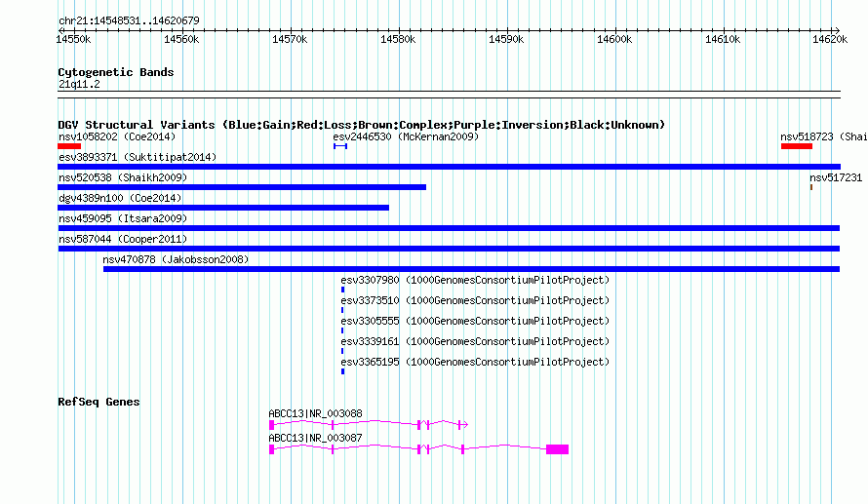Screen dimensions: 868x504
Task: Select the nsv459095 (Itsara2009) blue gain bar
Action: (449, 228)
